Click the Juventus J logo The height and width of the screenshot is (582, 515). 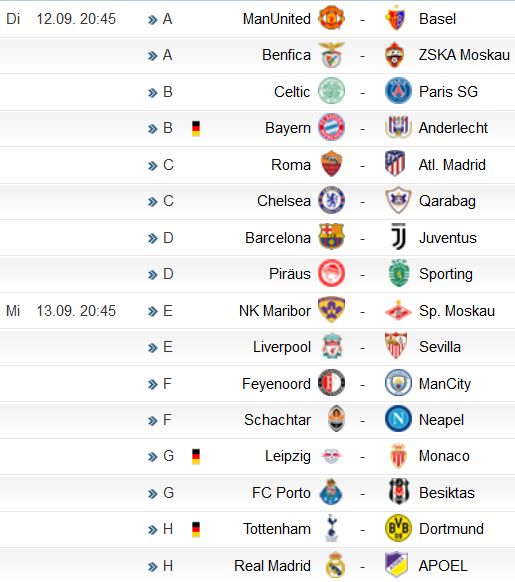pos(398,237)
